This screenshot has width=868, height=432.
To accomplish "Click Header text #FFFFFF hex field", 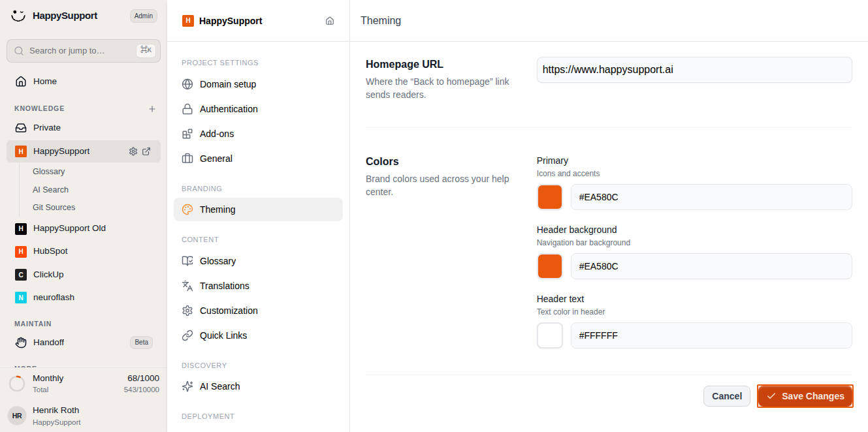I will pos(711,335).
